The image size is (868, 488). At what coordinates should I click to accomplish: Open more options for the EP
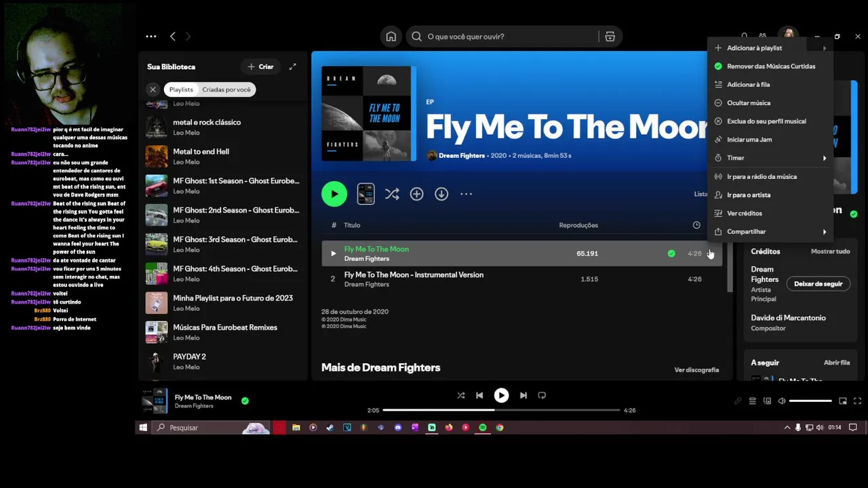click(x=466, y=194)
